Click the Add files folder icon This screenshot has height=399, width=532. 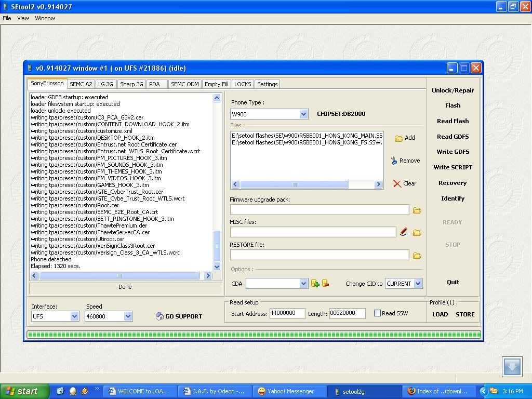tap(398, 138)
